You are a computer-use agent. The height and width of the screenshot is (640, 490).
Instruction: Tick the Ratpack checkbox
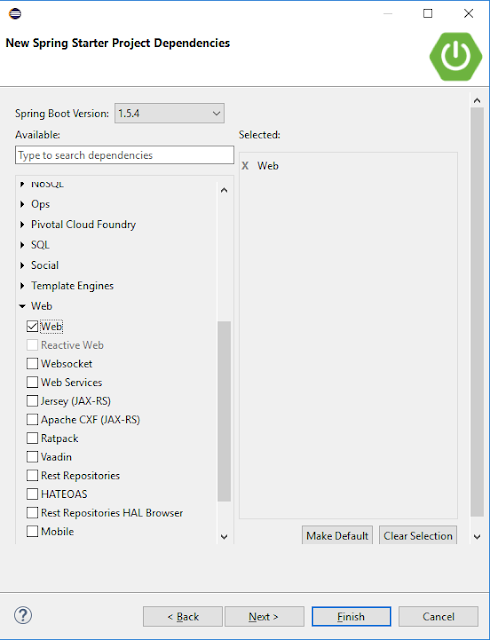click(x=32, y=438)
